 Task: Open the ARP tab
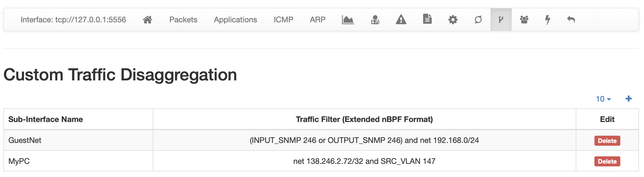tap(318, 20)
